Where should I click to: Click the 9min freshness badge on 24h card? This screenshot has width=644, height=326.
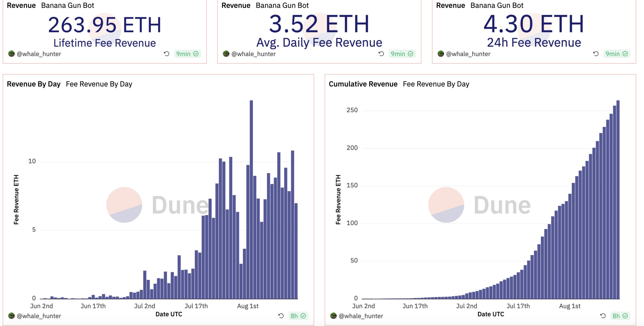tap(617, 54)
